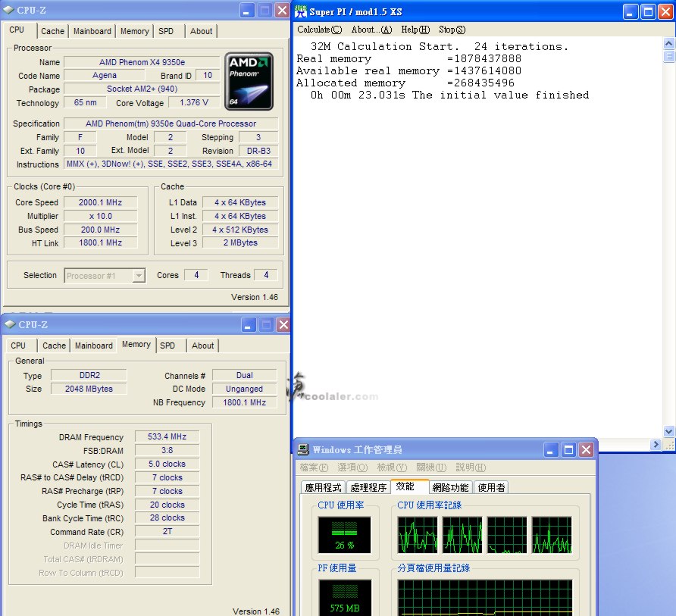Switch to CPU tab in lower CPU-Z
The width and height of the screenshot is (676, 616).
(18, 346)
